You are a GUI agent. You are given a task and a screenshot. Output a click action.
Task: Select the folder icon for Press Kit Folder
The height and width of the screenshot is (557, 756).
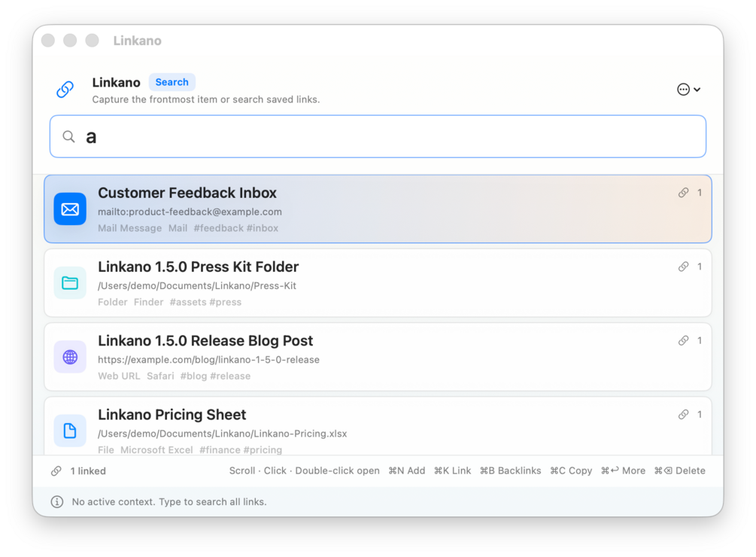click(70, 282)
